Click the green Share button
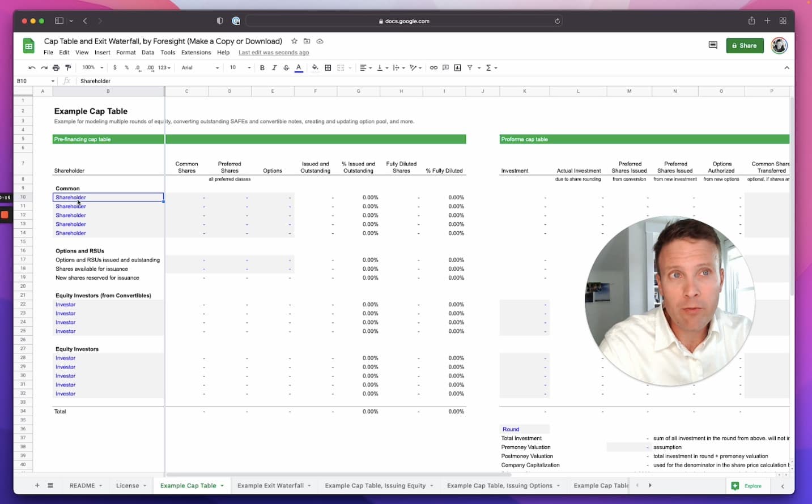 745,45
